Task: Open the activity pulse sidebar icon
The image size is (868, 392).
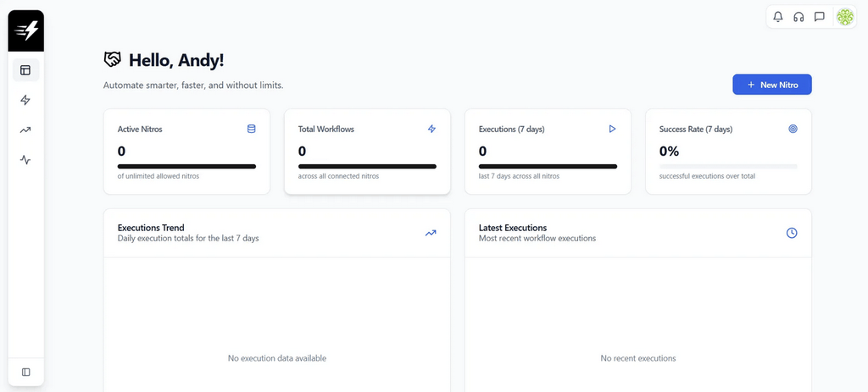Action: pyautogui.click(x=25, y=159)
